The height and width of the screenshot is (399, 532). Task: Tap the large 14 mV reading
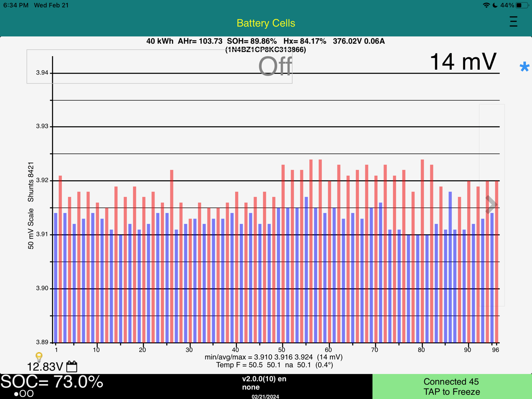[x=463, y=62]
